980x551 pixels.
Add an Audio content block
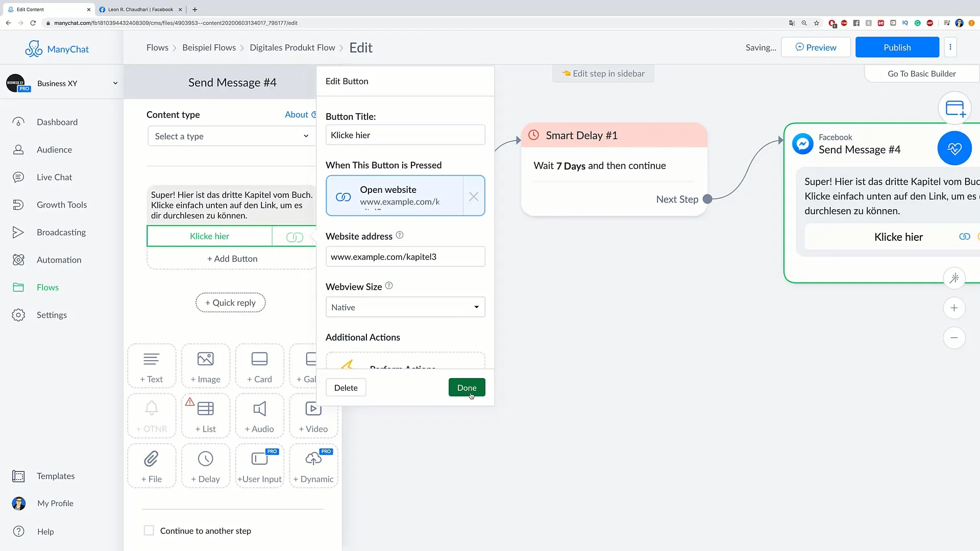click(259, 416)
